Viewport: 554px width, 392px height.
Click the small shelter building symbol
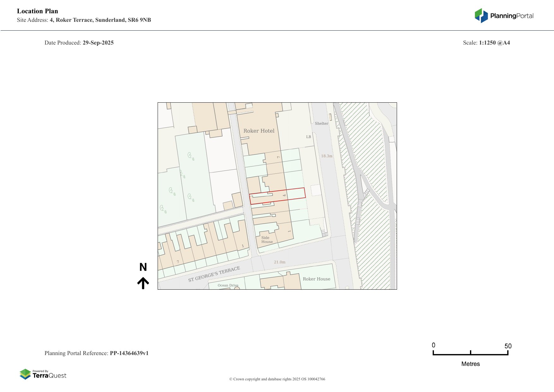click(330, 117)
